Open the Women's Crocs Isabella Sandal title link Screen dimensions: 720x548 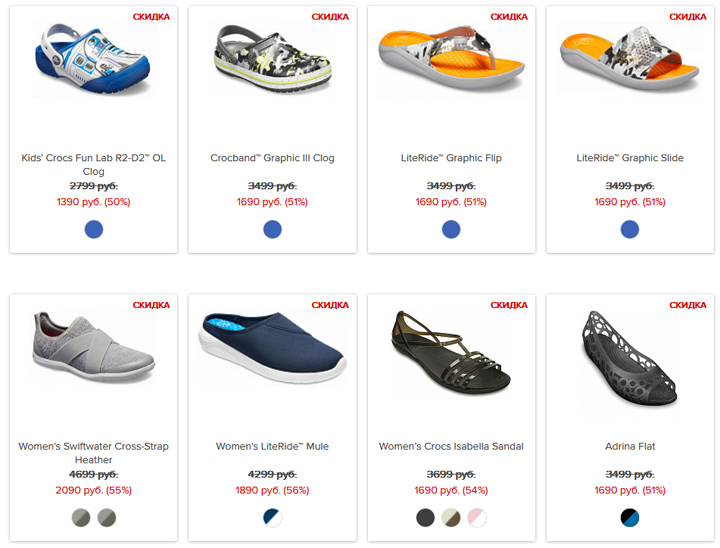[451, 446]
